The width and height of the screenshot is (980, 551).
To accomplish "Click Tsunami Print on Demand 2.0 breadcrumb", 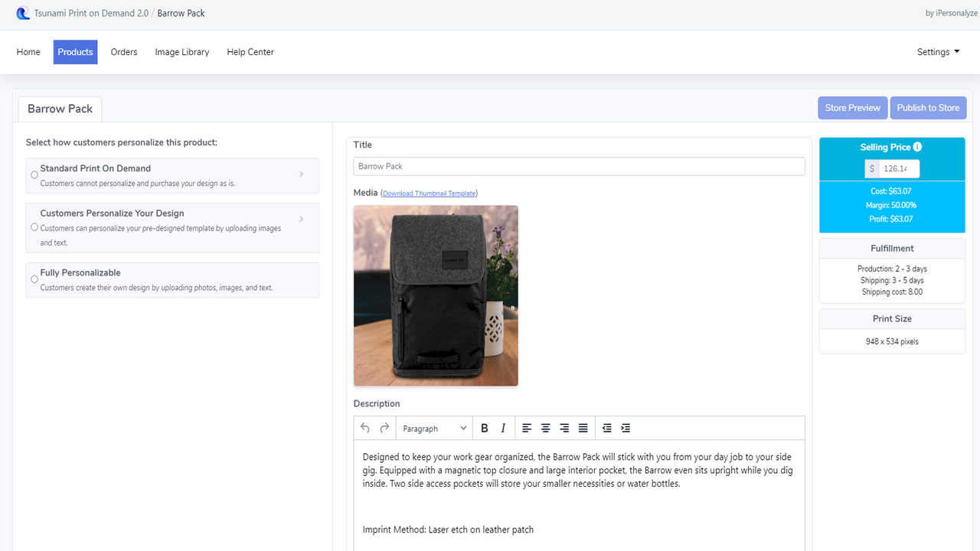I will (x=91, y=13).
